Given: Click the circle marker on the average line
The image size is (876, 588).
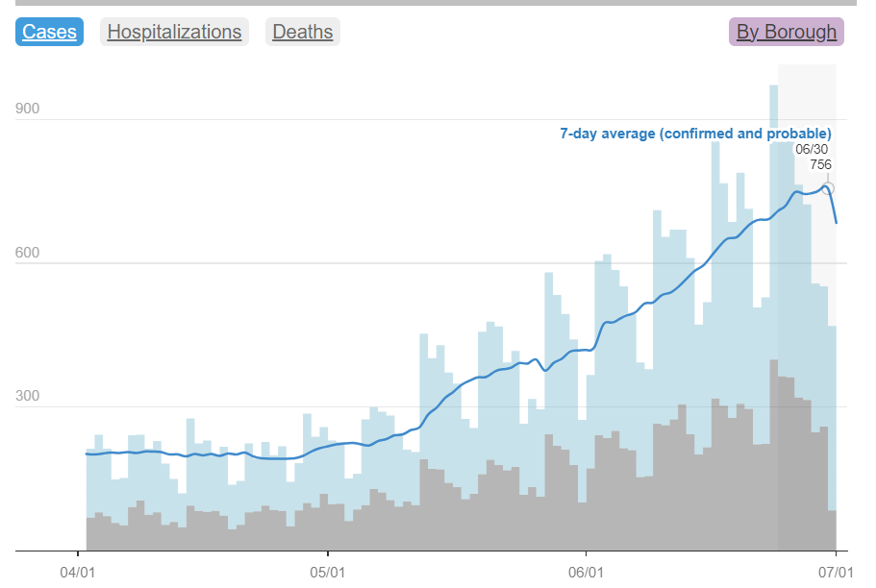Looking at the screenshot, I should pos(827,188).
